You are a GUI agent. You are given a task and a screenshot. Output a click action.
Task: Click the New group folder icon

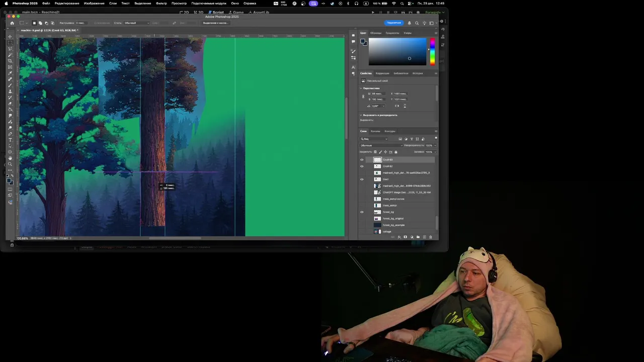(x=418, y=237)
